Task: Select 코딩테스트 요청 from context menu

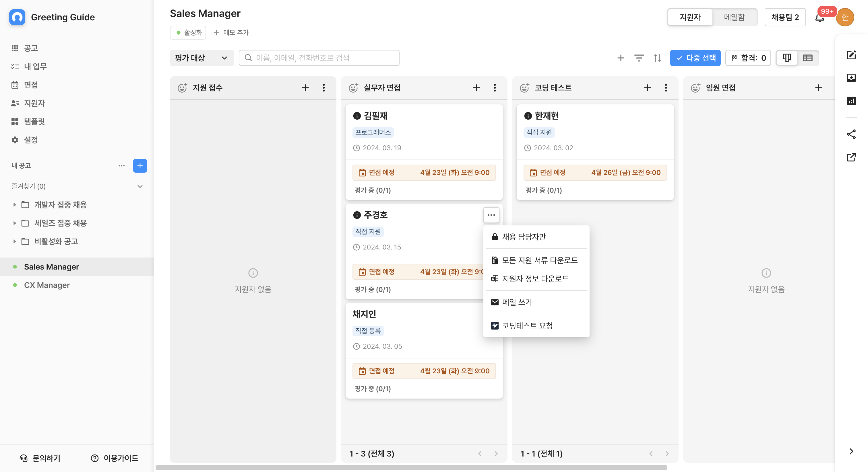Action: [x=536, y=326]
